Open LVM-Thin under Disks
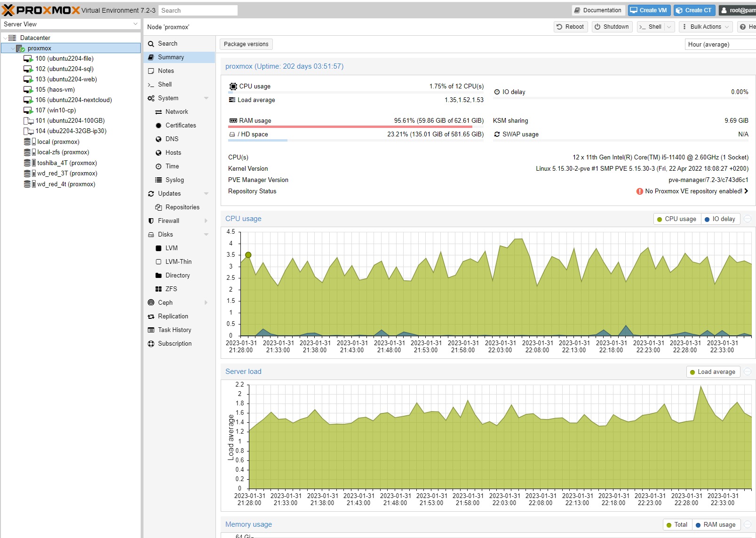756x538 pixels. 179,262
